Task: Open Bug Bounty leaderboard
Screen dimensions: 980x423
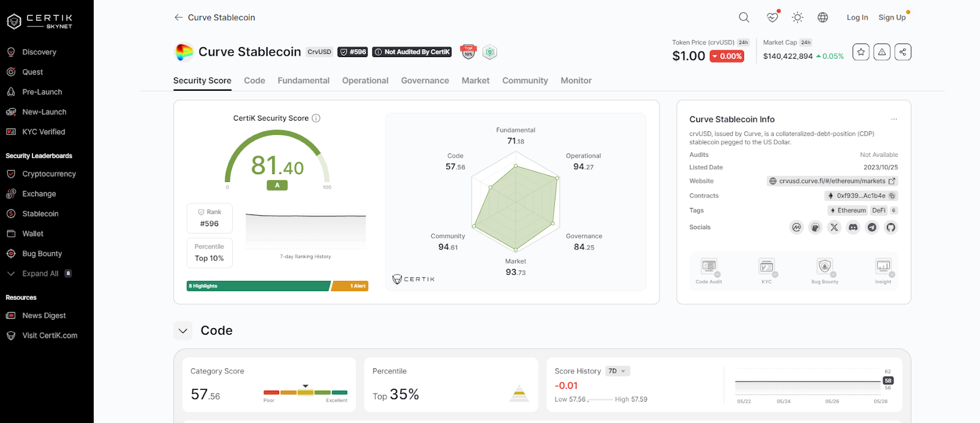Action: [x=42, y=253]
